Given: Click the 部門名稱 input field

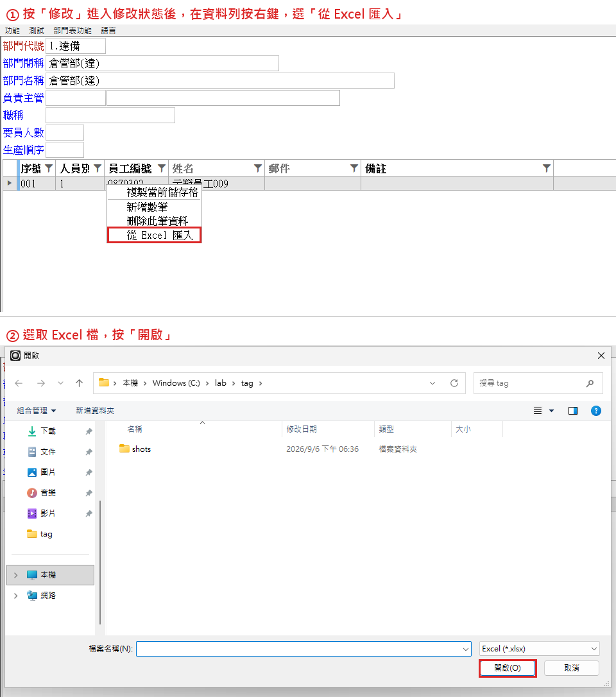Looking at the screenshot, I should click(x=220, y=80).
